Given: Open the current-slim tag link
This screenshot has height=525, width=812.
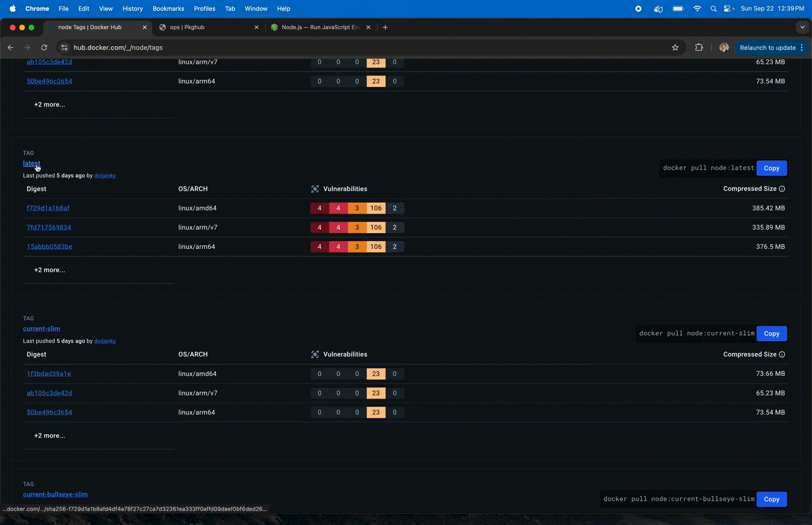Looking at the screenshot, I should coord(41,329).
